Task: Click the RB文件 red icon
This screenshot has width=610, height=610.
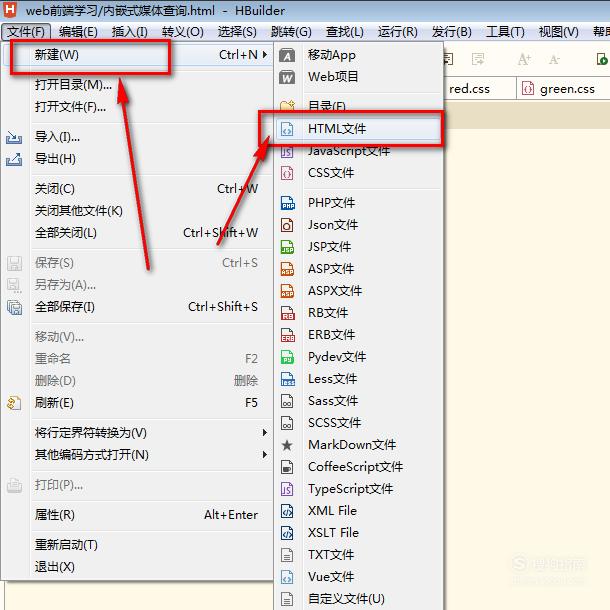Action: 288,313
